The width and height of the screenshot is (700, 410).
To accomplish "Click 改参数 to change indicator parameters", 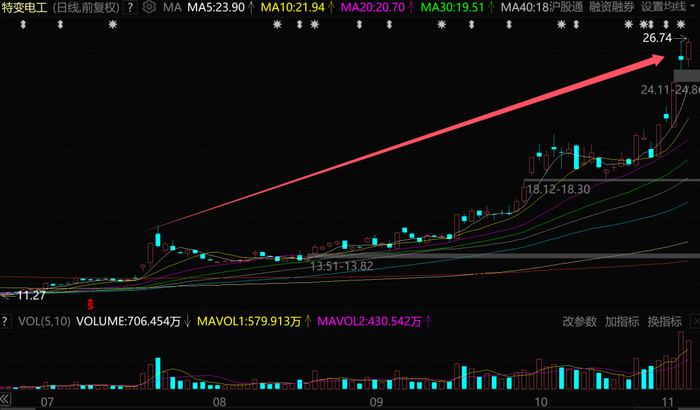I will [579, 321].
